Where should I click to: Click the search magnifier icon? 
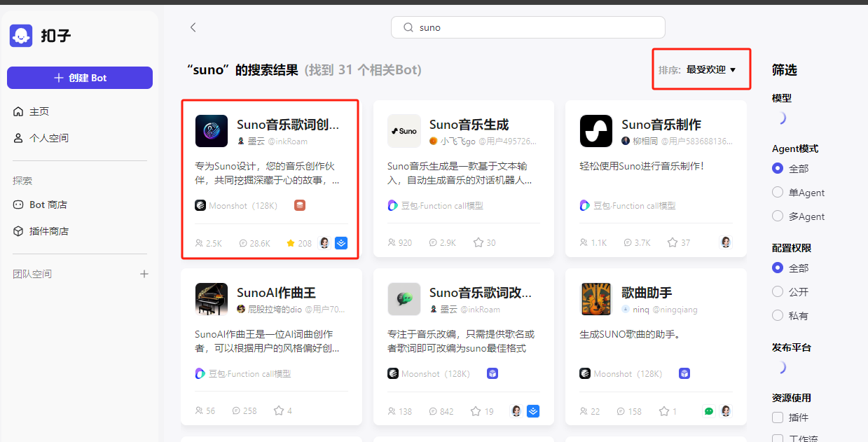(408, 28)
